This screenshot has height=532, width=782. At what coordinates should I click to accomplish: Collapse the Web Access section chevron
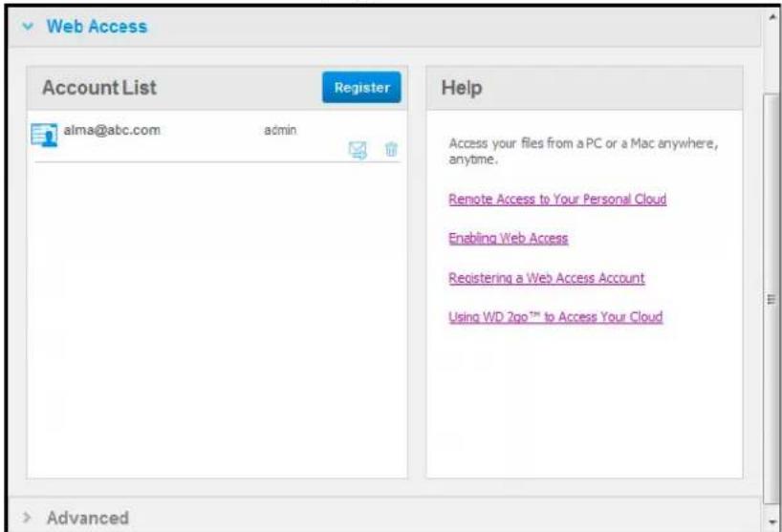(28, 26)
